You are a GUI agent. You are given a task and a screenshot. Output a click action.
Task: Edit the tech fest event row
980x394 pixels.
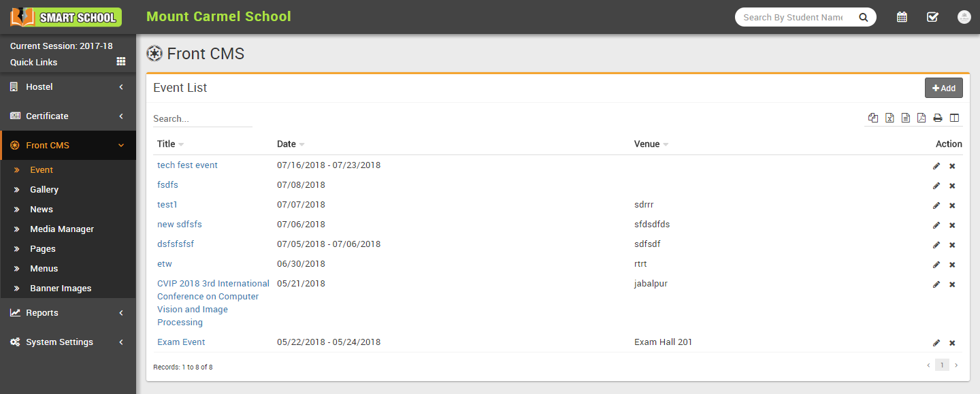click(x=936, y=166)
